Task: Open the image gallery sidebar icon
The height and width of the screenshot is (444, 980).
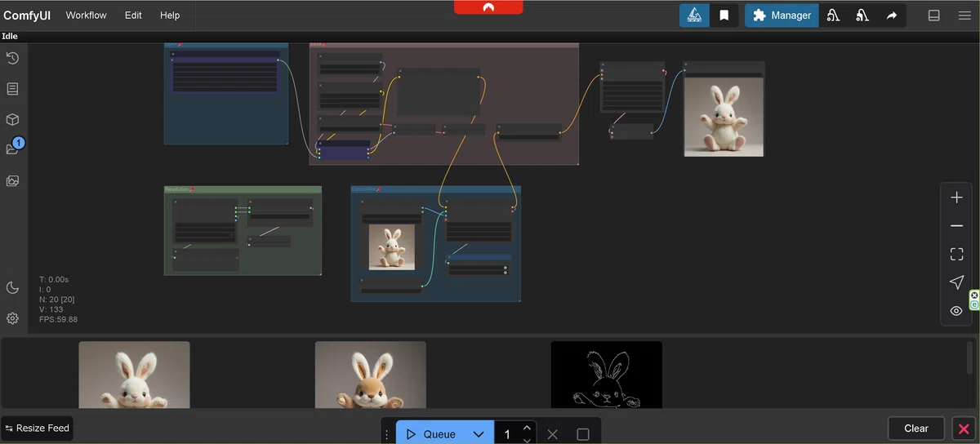Action: (x=12, y=180)
